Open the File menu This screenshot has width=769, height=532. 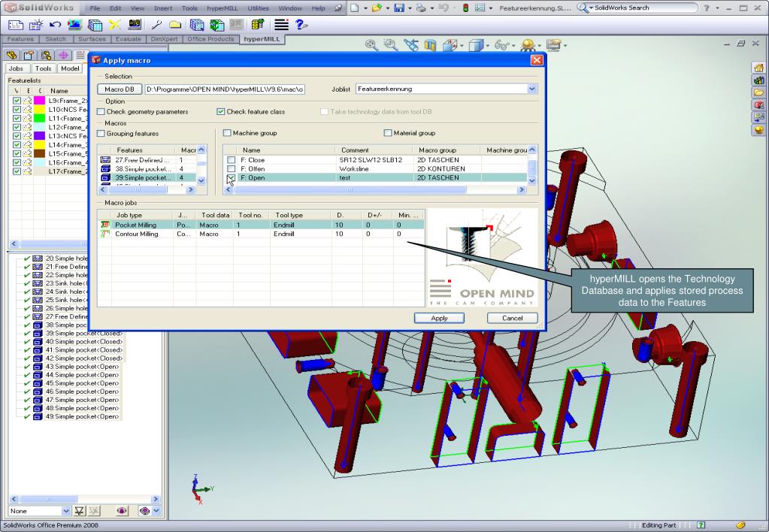(95, 8)
